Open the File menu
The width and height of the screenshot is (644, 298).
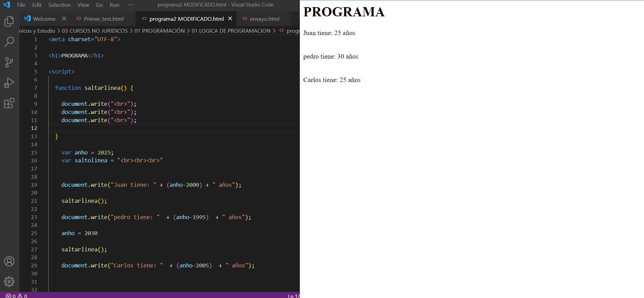click(21, 5)
